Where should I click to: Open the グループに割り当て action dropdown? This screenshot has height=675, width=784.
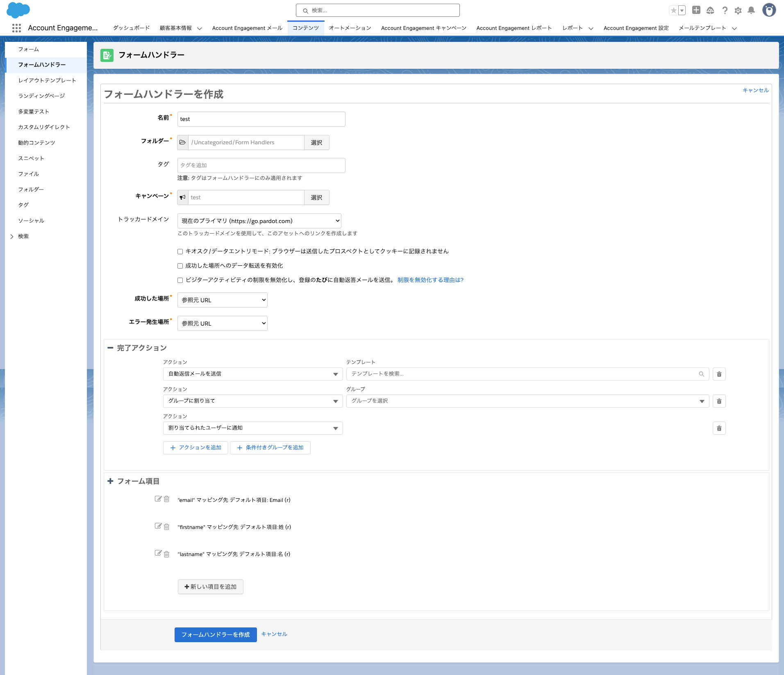point(253,401)
